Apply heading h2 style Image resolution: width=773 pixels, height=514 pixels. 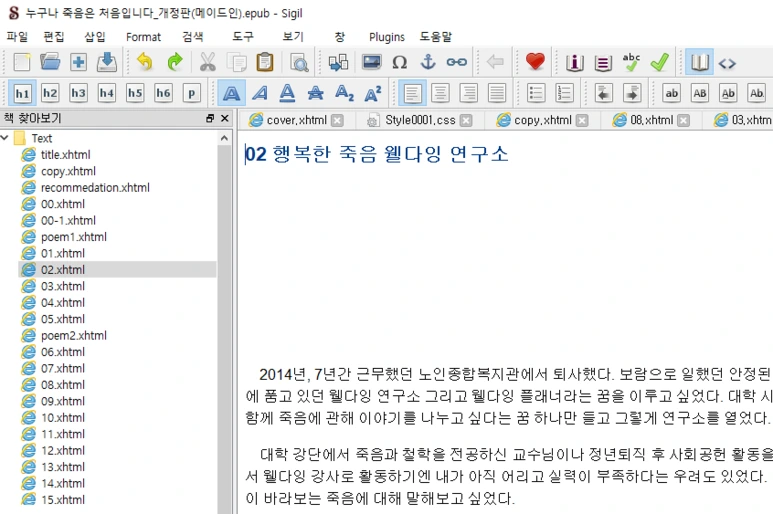coord(50,93)
